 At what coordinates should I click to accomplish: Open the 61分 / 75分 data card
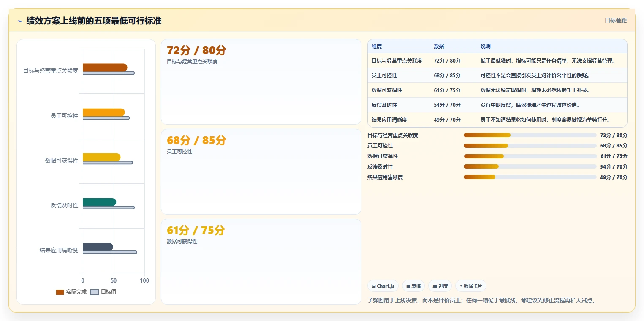(x=261, y=261)
